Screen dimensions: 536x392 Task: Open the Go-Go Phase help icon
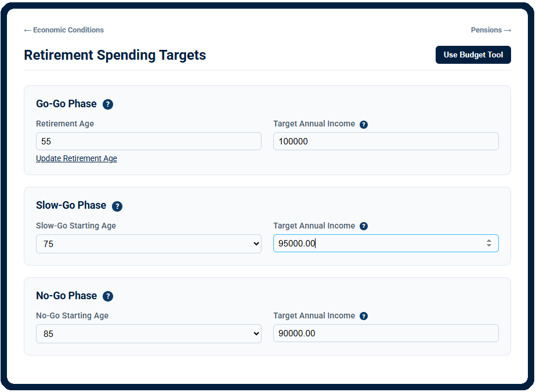click(108, 104)
